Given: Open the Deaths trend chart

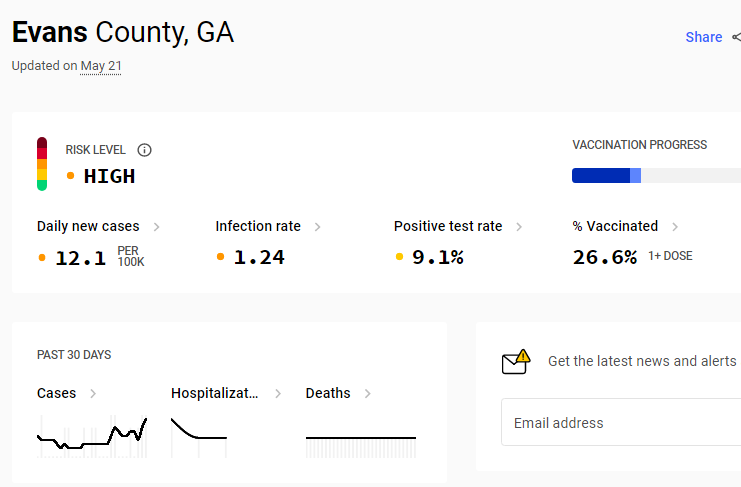Looking at the screenshot, I should coord(361,446).
